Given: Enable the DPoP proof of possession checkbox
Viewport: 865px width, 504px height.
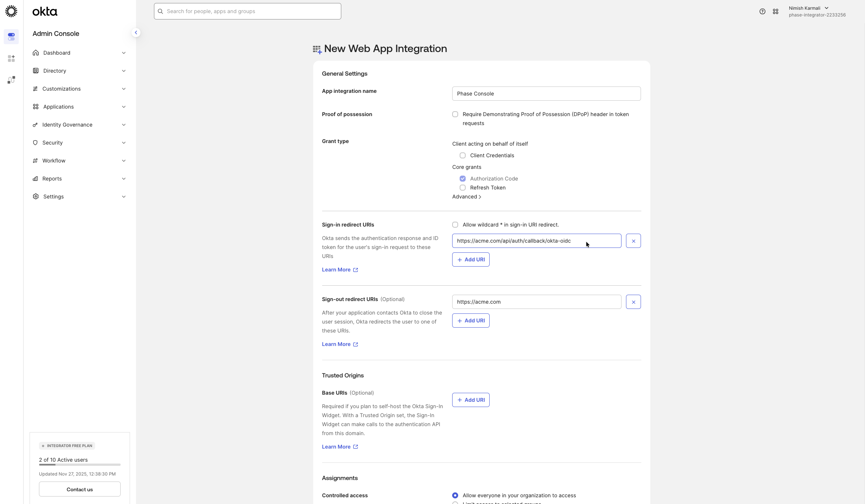Looking at the screenshot, I should click(455, 114).
